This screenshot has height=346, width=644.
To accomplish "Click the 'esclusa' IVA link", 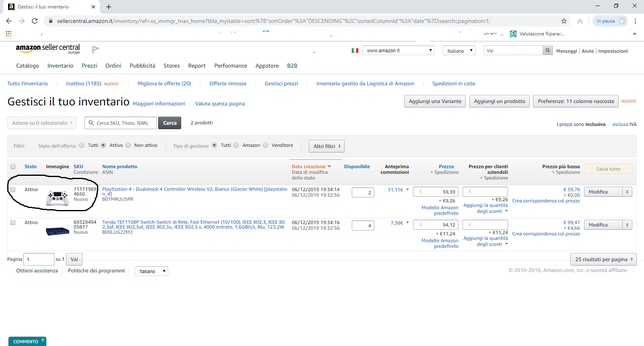I will pyautogui.click(x=620, y=124).
